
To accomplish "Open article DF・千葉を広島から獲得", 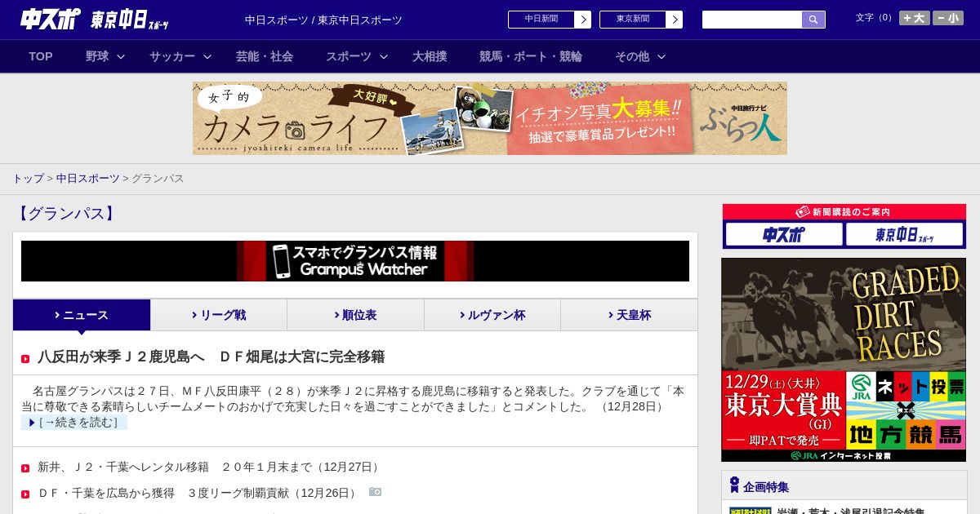I will click(198, 493).
